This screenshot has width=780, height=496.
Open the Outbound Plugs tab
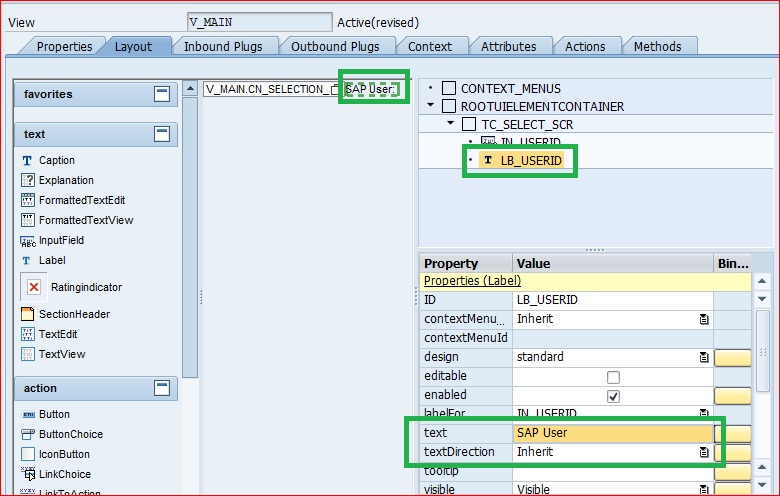pyautogui.click(x=335, y=46)
